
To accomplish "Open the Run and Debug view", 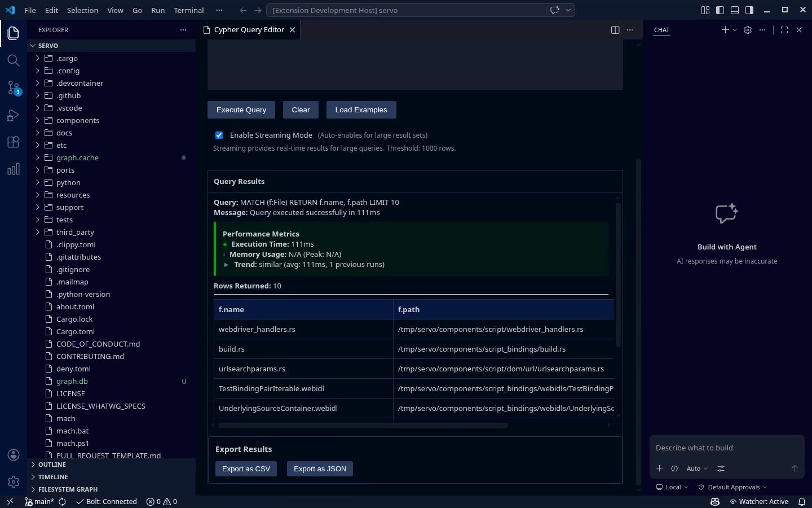I will click(14, 115).
